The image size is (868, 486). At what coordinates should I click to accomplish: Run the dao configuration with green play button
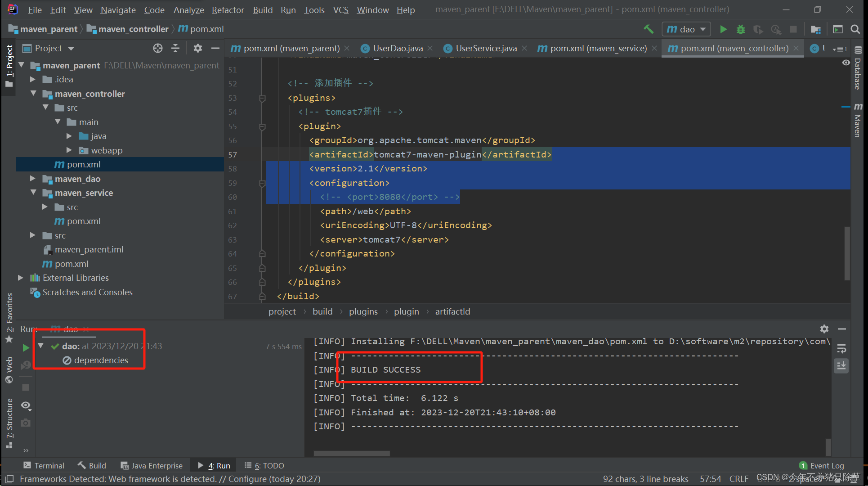click(723, 29)
